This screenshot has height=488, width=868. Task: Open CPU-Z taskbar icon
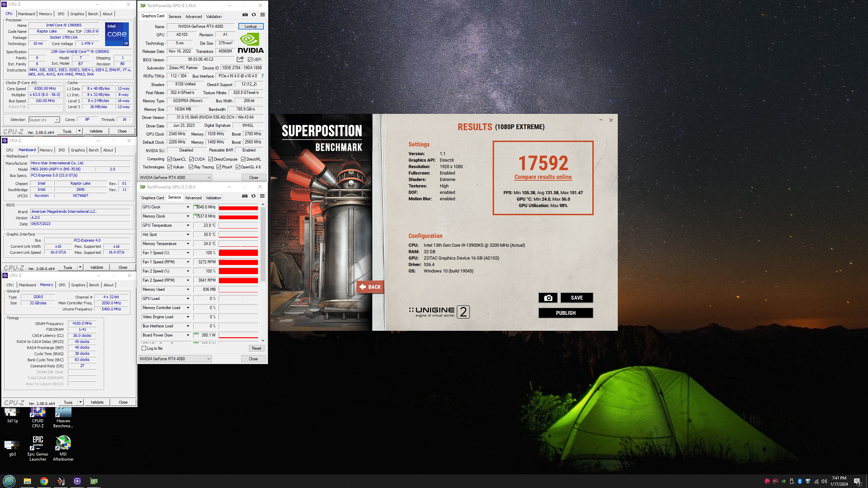pos(77,481)
